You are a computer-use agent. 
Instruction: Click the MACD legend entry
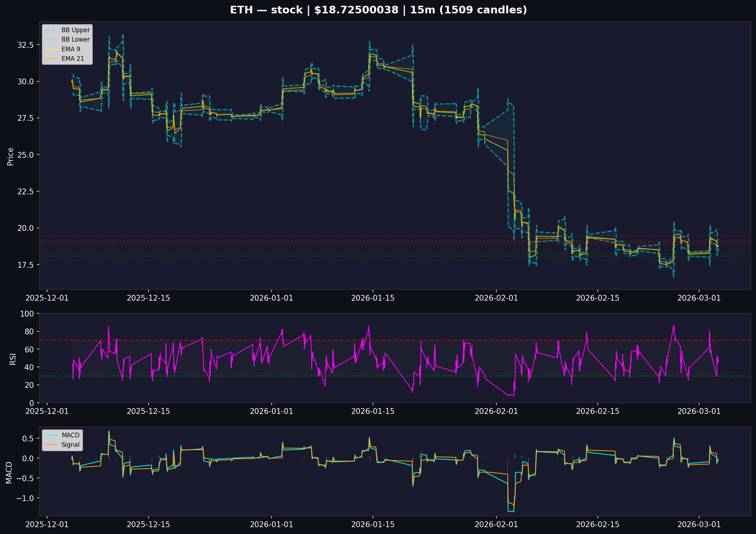point(70,435)
